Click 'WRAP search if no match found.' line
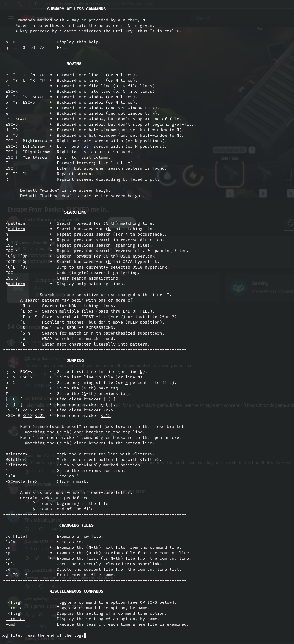Image resolution: width=294 pixels, height=644 pixels. pyautogui.click(x=79, y=338)
